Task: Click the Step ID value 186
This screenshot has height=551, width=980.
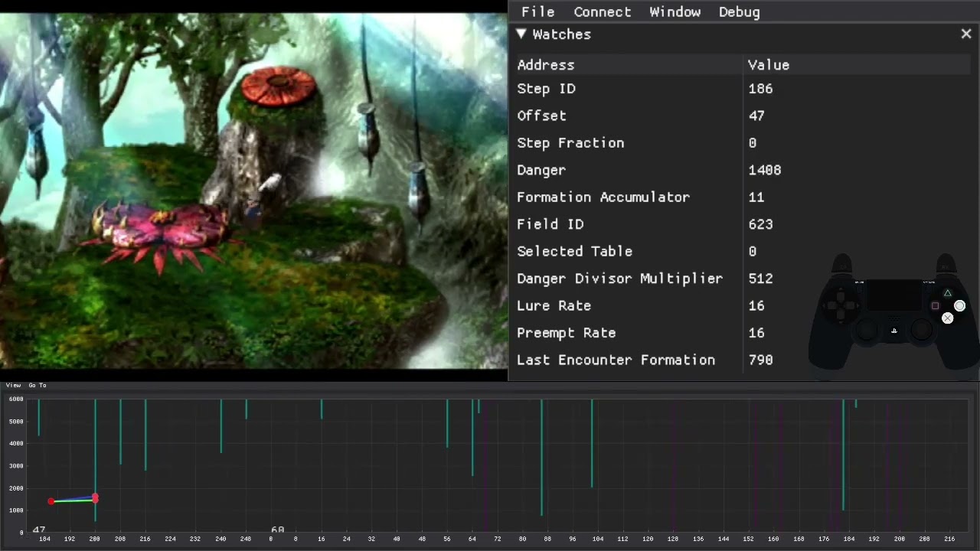Action: pyautogui.click(x=760, y=89)
